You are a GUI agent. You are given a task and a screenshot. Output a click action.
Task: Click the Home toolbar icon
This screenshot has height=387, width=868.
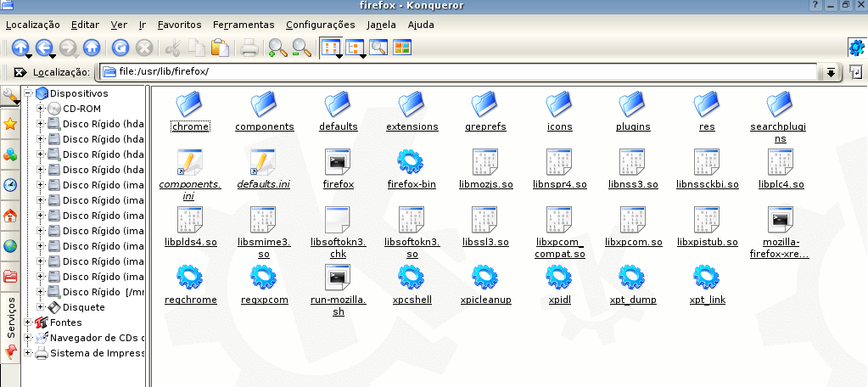point(92,48)
